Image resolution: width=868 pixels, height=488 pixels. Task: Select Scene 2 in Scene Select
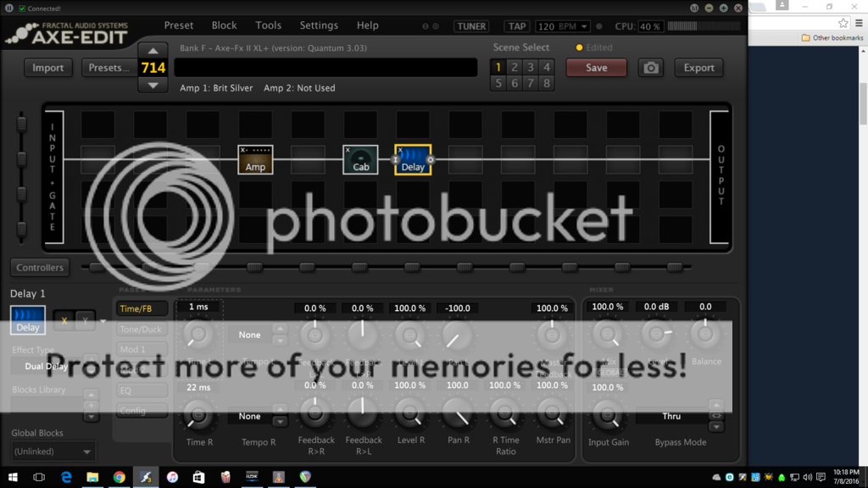pos(514,65)
